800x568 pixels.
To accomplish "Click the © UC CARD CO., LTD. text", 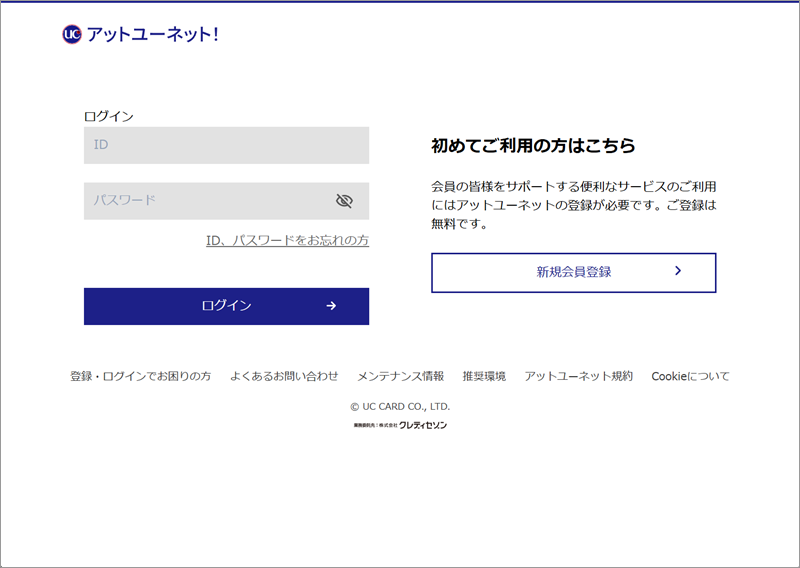I will click(x=400, y=407).
